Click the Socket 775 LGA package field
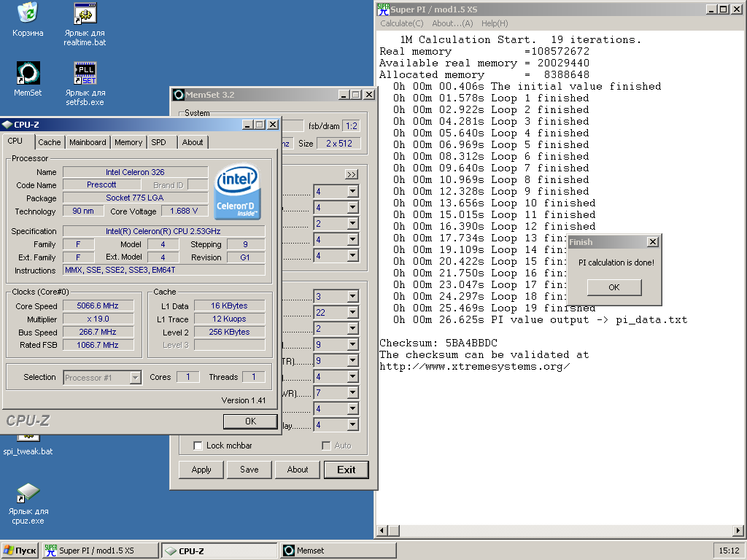 (135, 198)
